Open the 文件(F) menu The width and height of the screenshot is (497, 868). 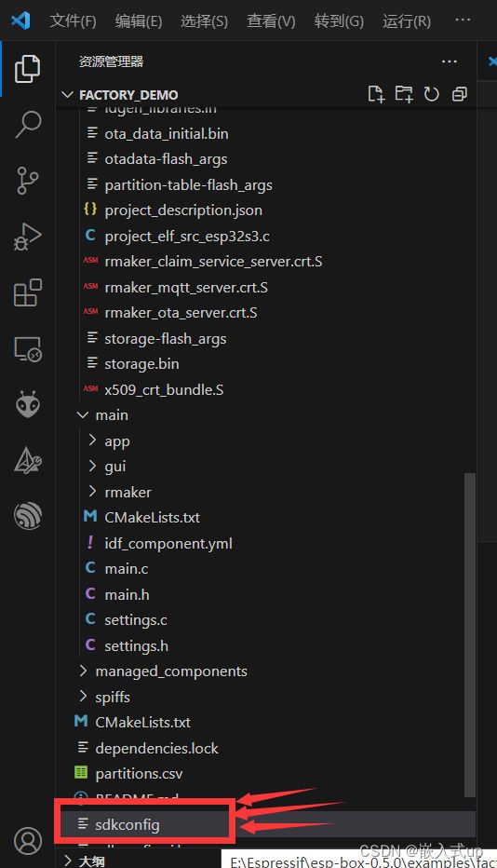(x=73, y=21)
